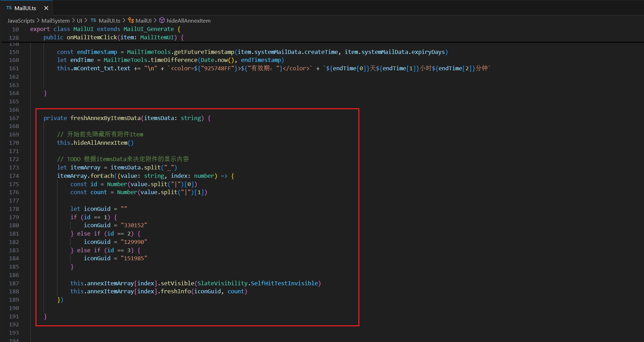This screenshot has height=342, width=644.
Task: Click 'getFutureTimestamp' on line 159
Action: 204,52
